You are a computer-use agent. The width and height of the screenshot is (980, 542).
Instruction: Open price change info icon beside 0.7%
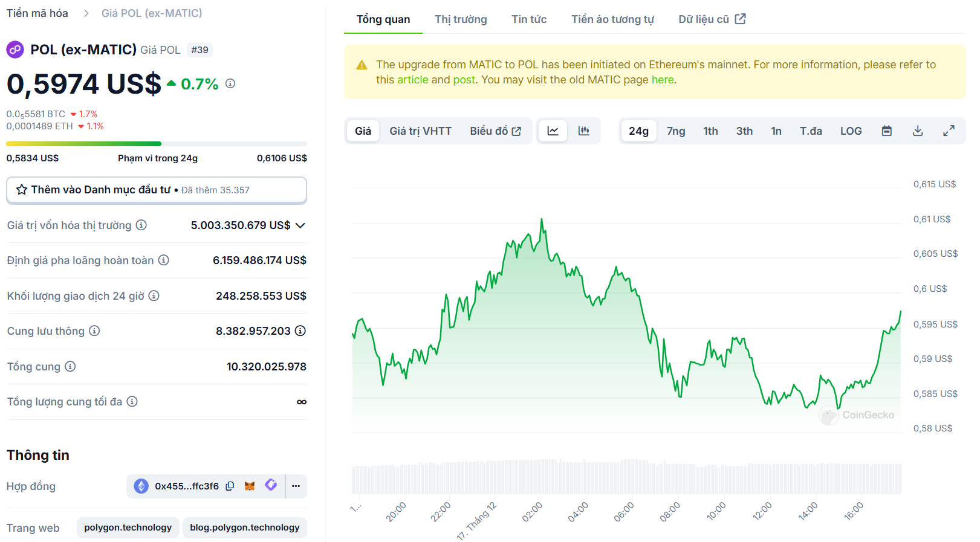coord(230,83)
